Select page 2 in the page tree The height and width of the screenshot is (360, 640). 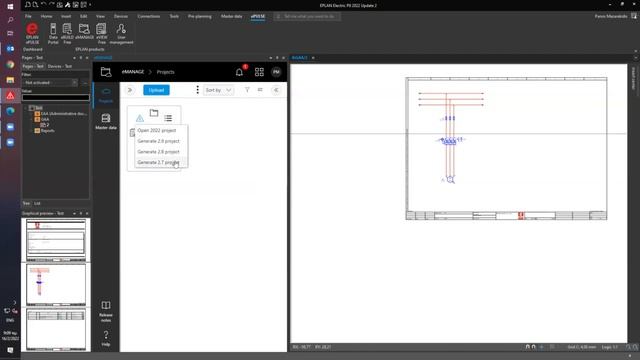pos(45,125)
